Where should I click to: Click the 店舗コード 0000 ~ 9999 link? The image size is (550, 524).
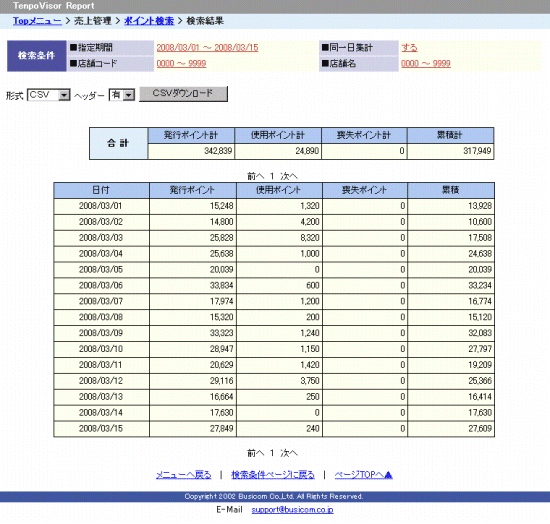[x=181, y=63]
